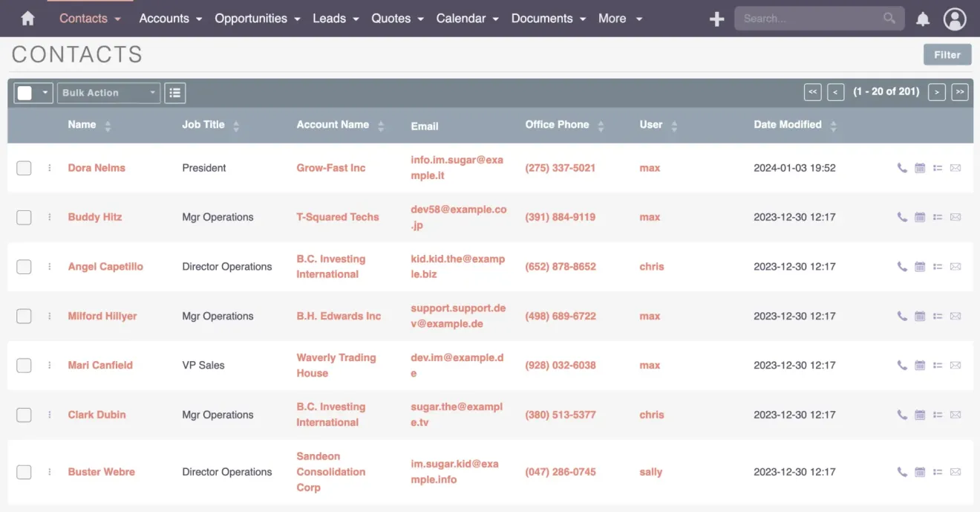
Task: Open the Opportunities menu
Action: point(252,19)
